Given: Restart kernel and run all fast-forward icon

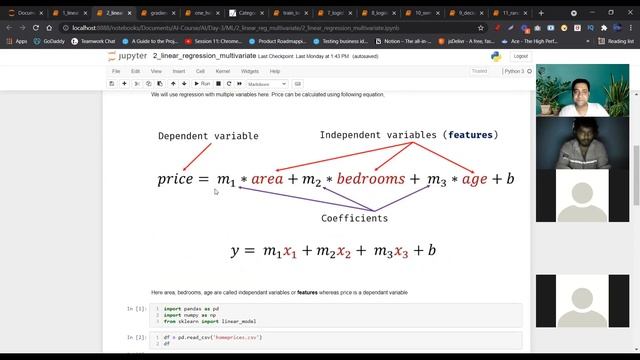Looking at the screenshot, I should click(240, 84).
